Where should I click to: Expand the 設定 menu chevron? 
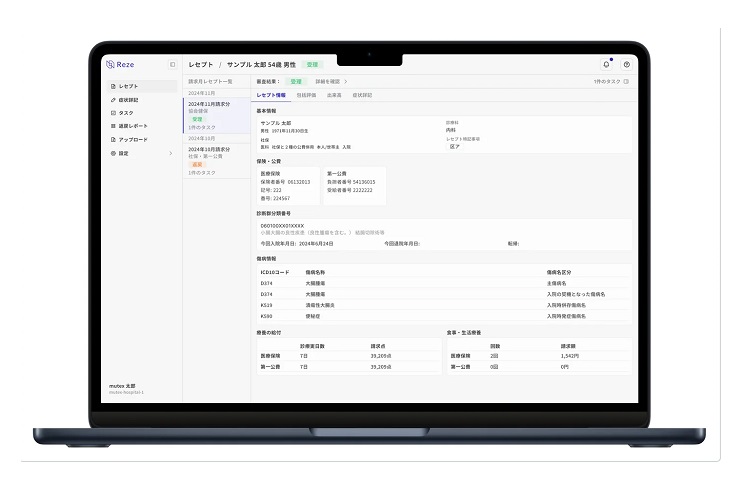pos(171,153)
